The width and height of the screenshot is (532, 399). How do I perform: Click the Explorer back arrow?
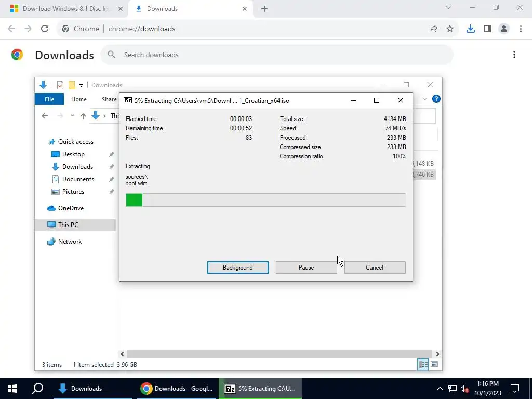[45, 116]
